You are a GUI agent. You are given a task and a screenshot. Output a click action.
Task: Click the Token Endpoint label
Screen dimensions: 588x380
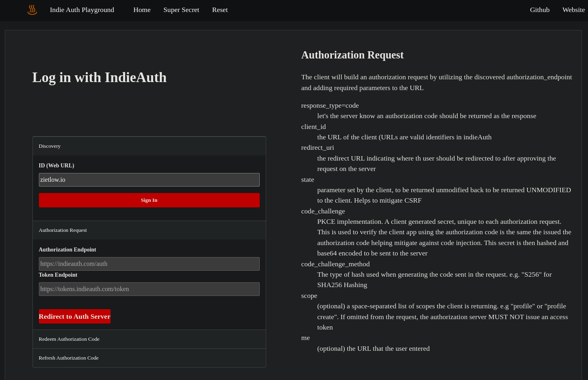tap(58, 275)
